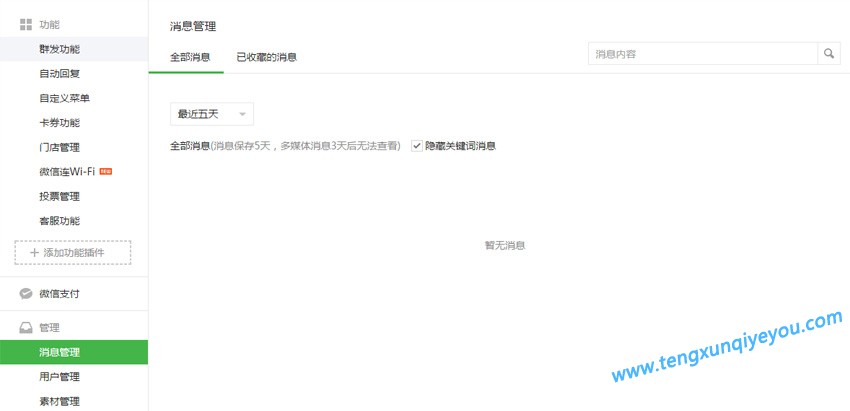Select 消息管理 in the sidebar
Viewport: 850px width, 411px height.
[74, 352]
